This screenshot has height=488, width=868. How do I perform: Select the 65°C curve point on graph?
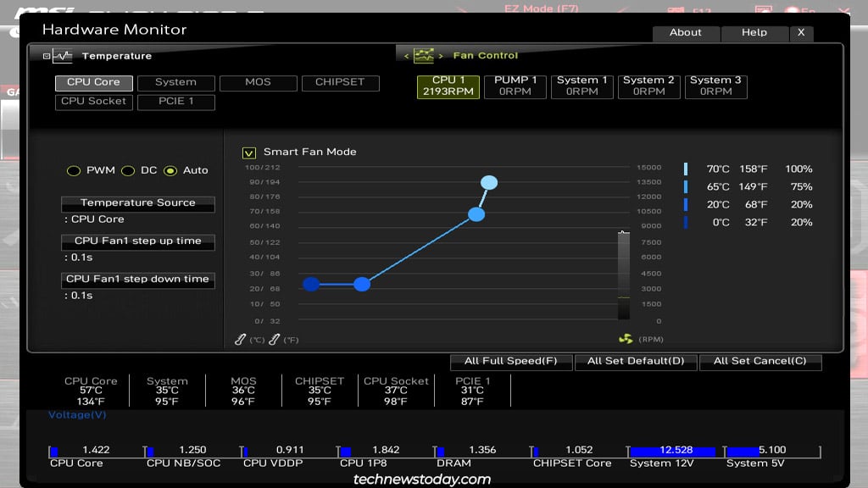pos(476,214)
